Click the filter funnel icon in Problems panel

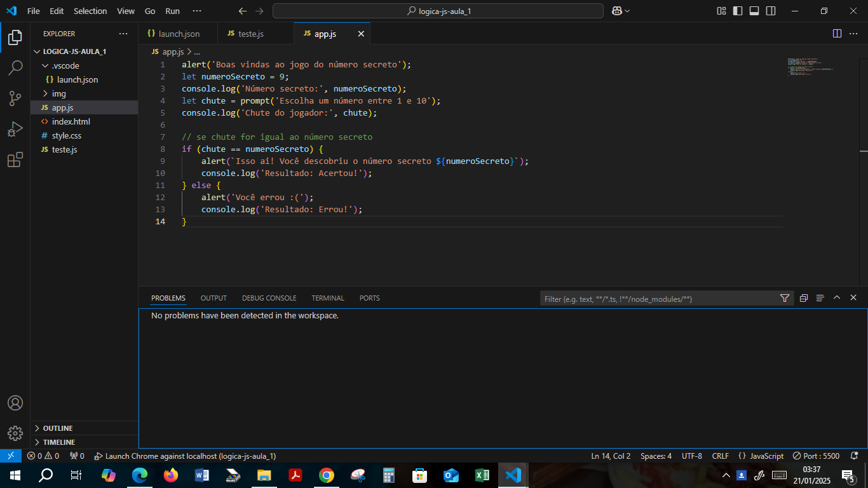[785, 298]
